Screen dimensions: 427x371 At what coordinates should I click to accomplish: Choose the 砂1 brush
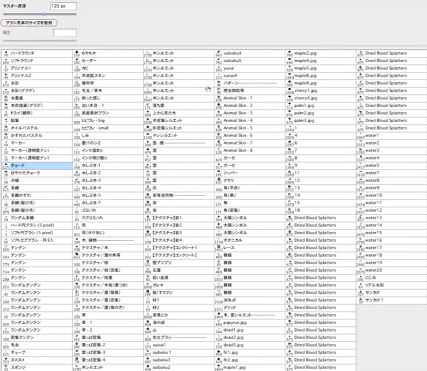[179, 300]
